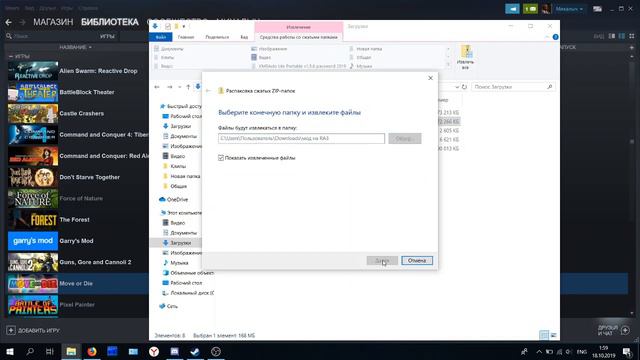Click extraction destination path field
The width and height of the screenshot is (640, 360).
pos(301,138)
